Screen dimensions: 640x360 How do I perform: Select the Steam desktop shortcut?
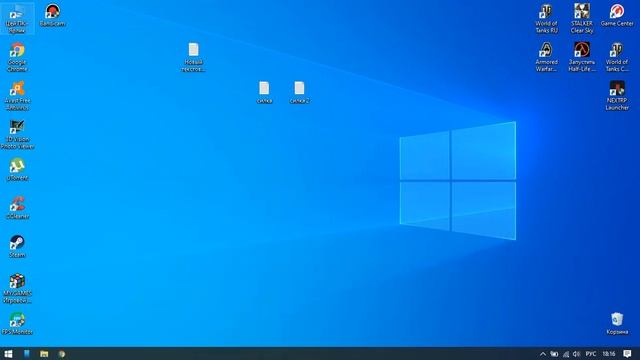pyautogui.click(x=17, y=246)
